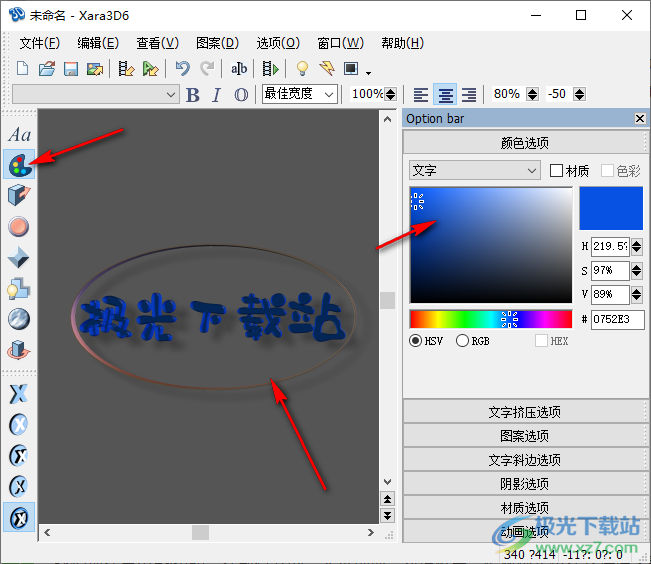
Task: Create a new document with toolbar icon
Action: (x=22, y=69)
